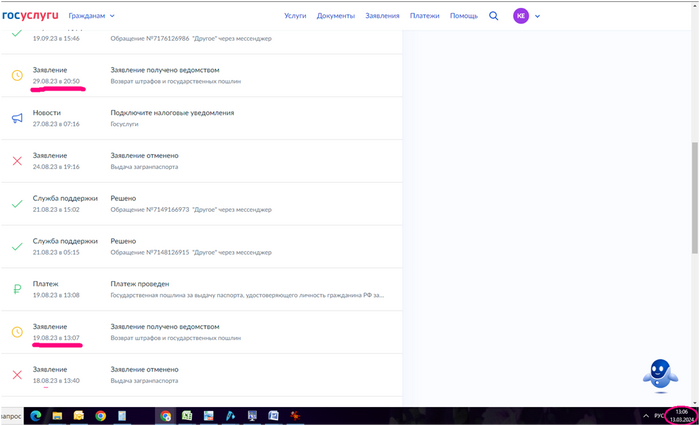Switch to the active Chrome profile taskbar icon
700x426 pixels.
(166, 416)
